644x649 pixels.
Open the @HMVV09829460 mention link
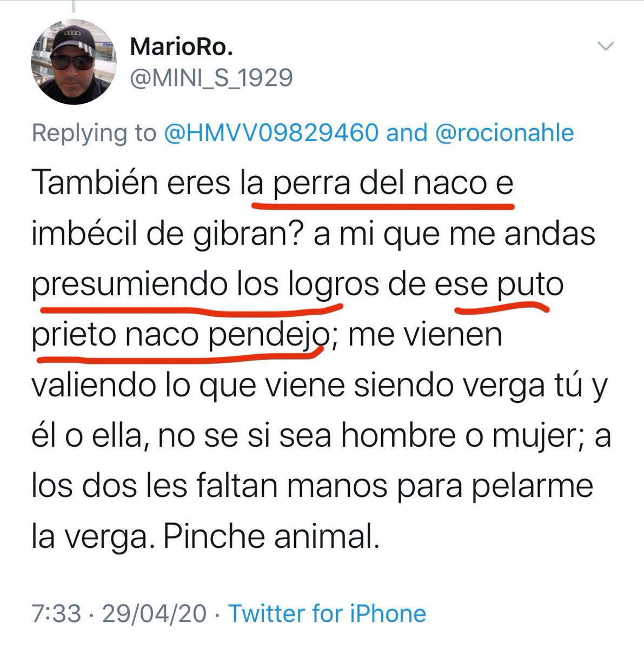(271, 133)
